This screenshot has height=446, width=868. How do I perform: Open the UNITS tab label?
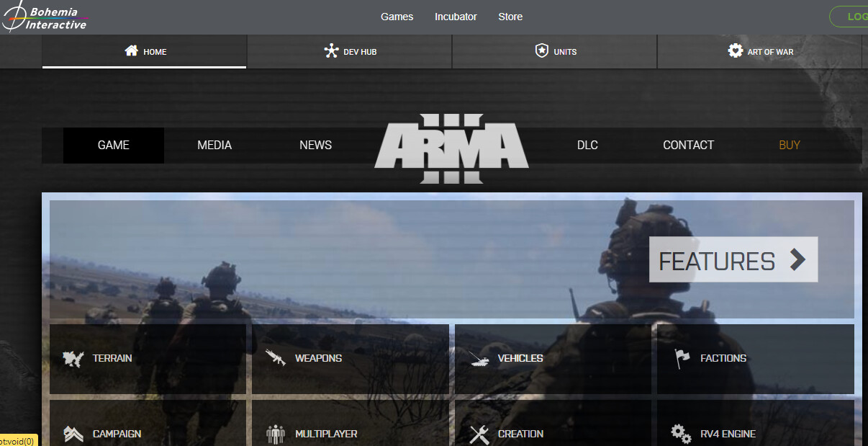pos(565,52)
